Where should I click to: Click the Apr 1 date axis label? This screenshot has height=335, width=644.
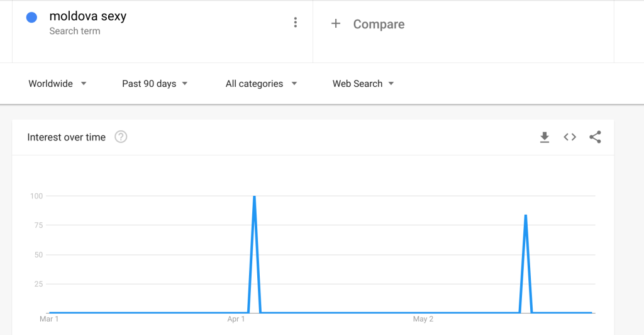[236, 319]
